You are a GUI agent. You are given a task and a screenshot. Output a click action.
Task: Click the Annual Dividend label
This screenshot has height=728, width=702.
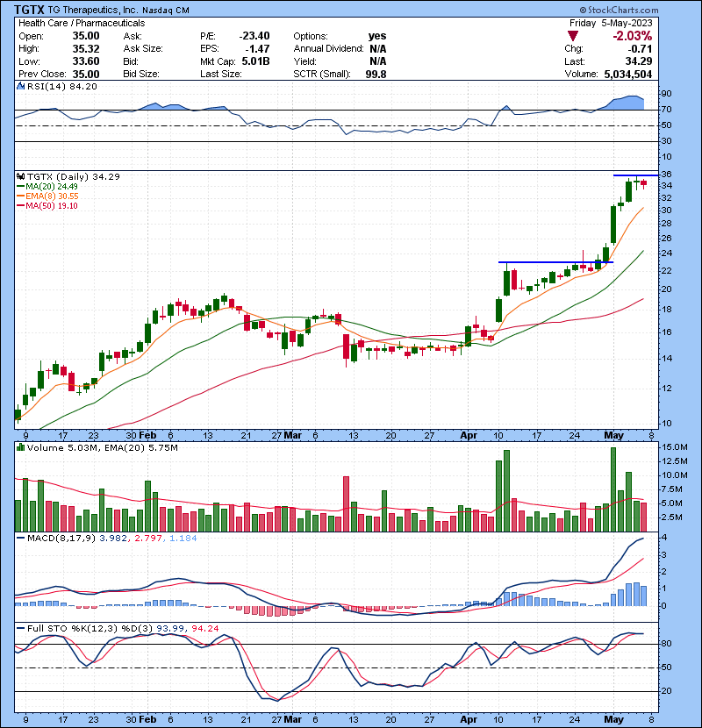[x=328, y=49]
